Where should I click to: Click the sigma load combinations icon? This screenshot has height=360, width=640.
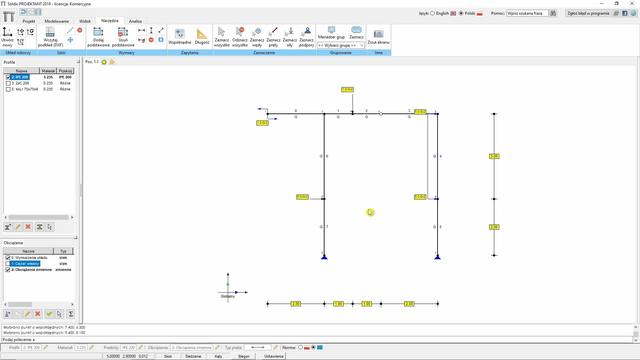[71, 314]
